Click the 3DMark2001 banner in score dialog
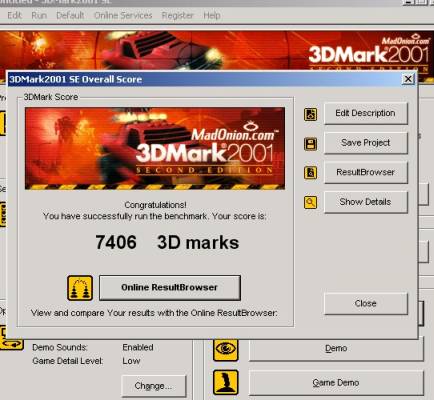 (155, 148)
